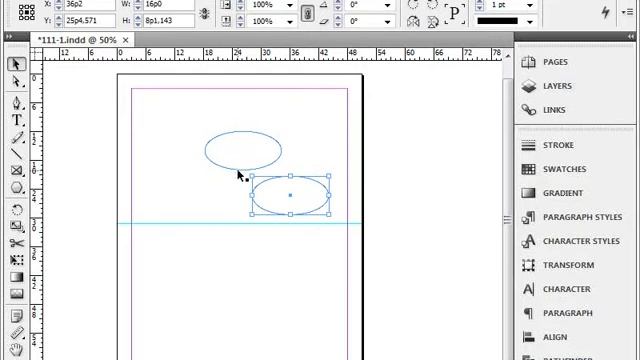Select the Measure tool
Screen dimensions: 640x360
click(x=16, y=333)
